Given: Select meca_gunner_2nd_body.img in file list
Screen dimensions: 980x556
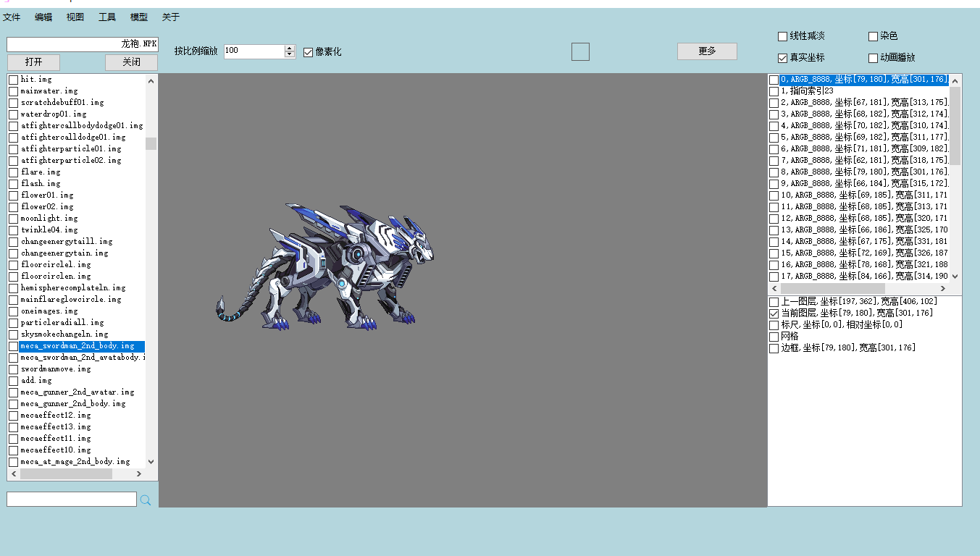Looking at the screenshot, I should coord(73,403).
